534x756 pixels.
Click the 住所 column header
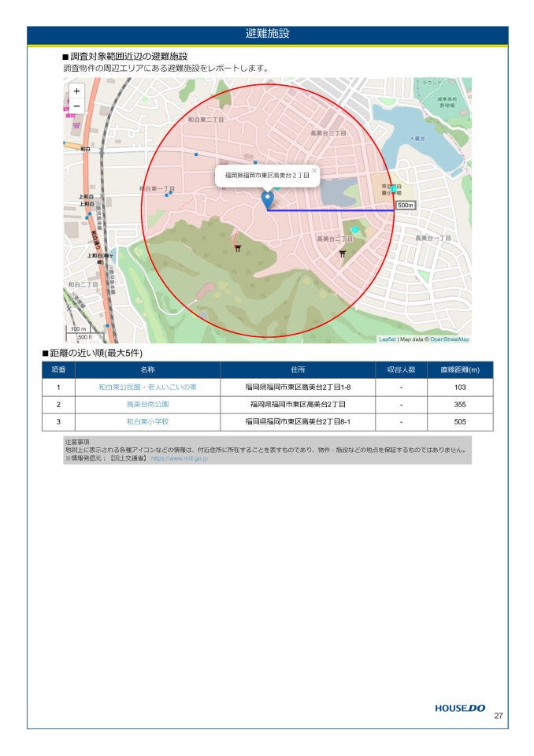point(297,369)
